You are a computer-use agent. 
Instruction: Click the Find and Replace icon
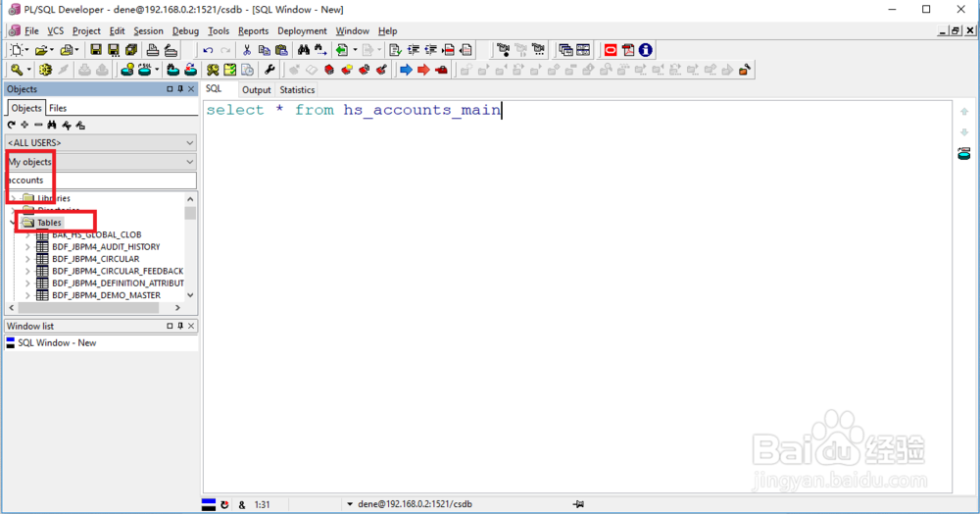click(x=320, y=50)
